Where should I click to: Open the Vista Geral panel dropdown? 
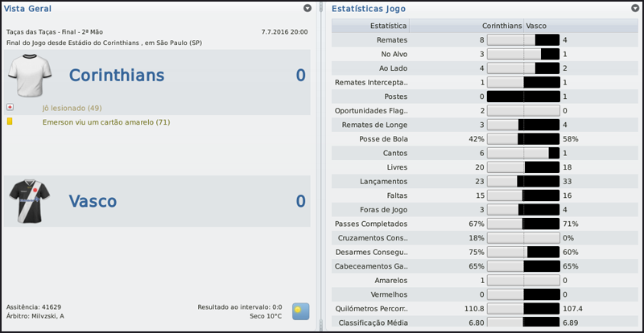(308, 8)
